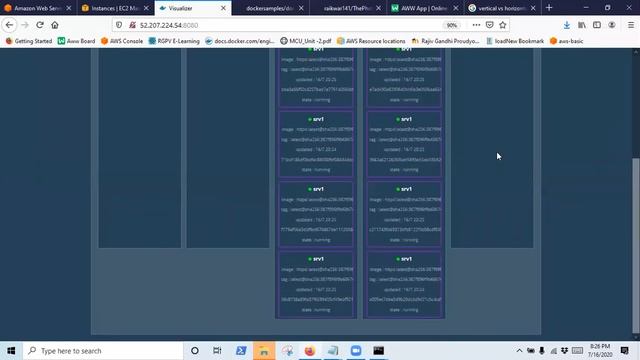Image resolution: width=640 pixels, height=360 pixels.
Task: Open the Library bookshelf icon
Action: (582, 25)
